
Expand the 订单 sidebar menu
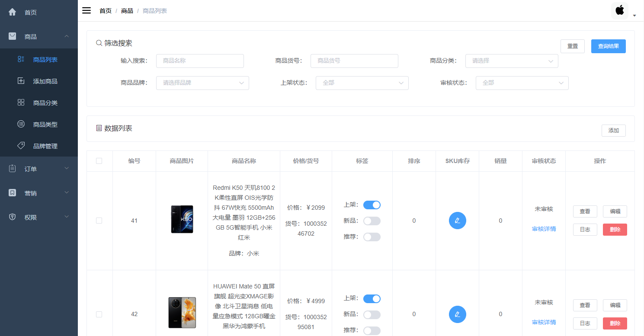click(39, 169)
